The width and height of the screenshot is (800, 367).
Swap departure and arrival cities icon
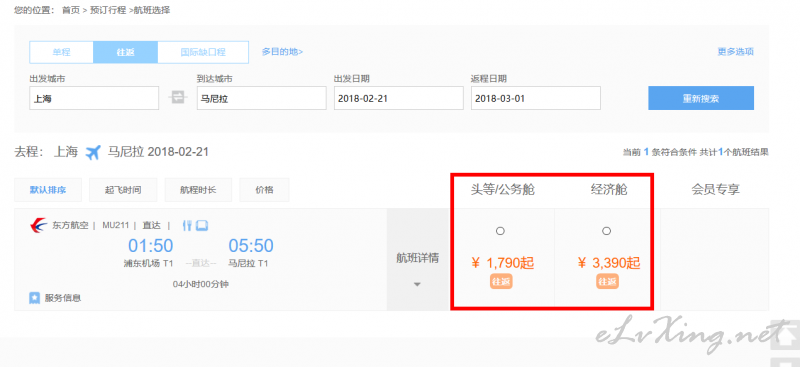pos(178,97)
